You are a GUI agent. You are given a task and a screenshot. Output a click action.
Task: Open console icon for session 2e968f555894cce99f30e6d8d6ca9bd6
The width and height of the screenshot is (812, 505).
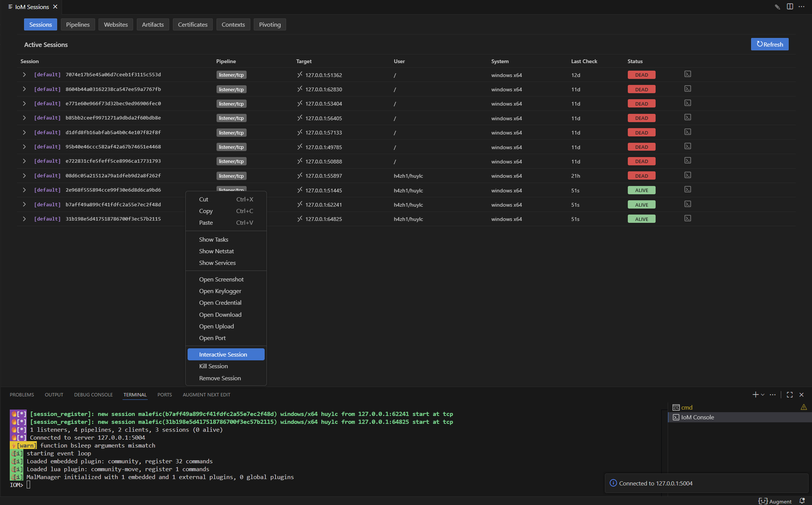tap(688, 189)
